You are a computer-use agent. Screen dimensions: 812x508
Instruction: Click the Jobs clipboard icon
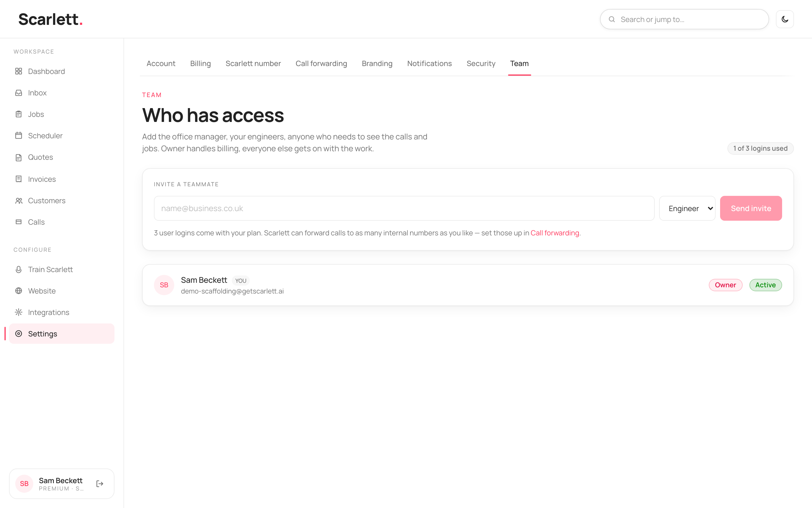coord(18,114)
